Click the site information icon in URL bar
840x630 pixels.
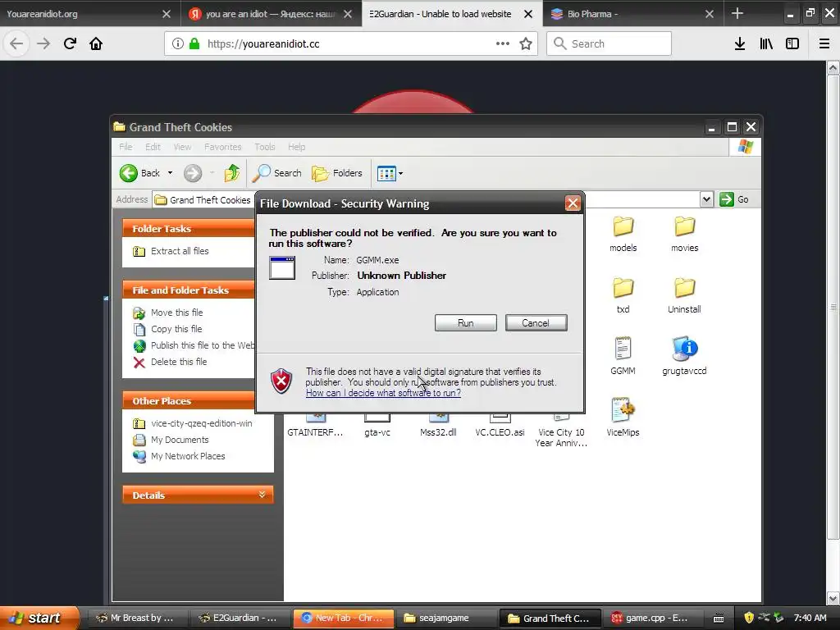(x=178, y=43)
